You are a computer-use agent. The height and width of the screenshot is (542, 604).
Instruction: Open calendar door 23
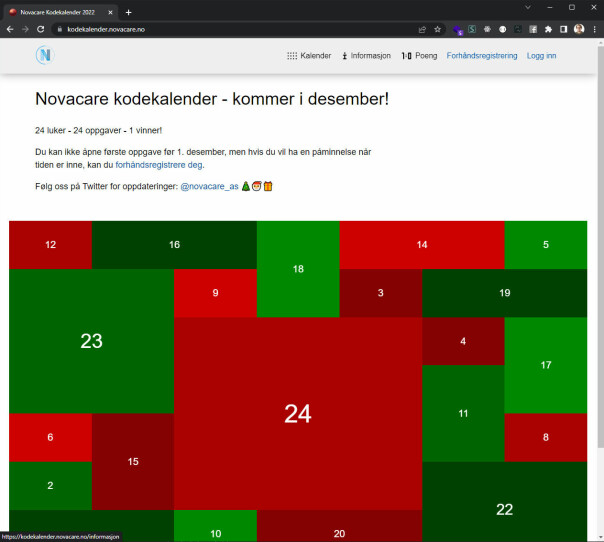coord(92,341)
